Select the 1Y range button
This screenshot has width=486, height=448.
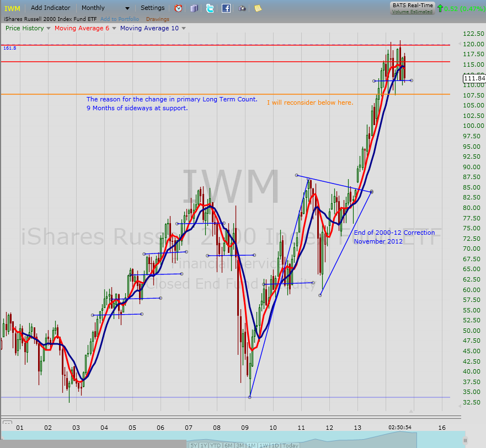[x=204, y=445]
